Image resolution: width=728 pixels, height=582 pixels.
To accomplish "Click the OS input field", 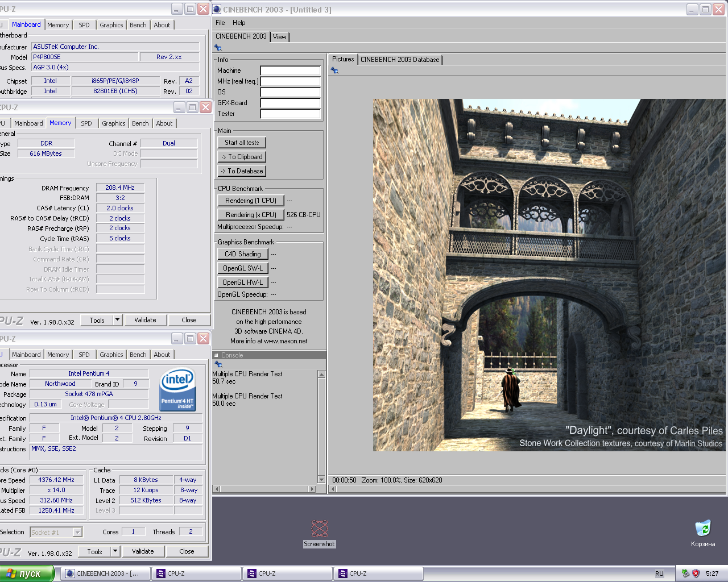I will [x=291, y=92].
